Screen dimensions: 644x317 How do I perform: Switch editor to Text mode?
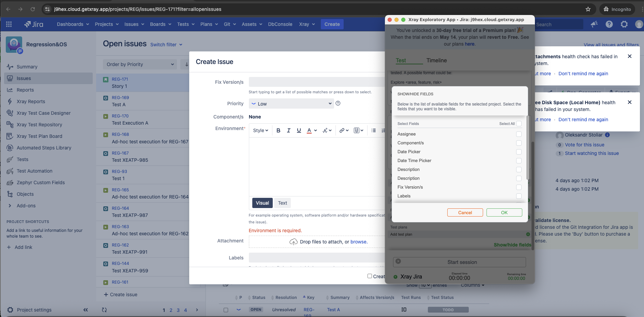tap(282, 203)
